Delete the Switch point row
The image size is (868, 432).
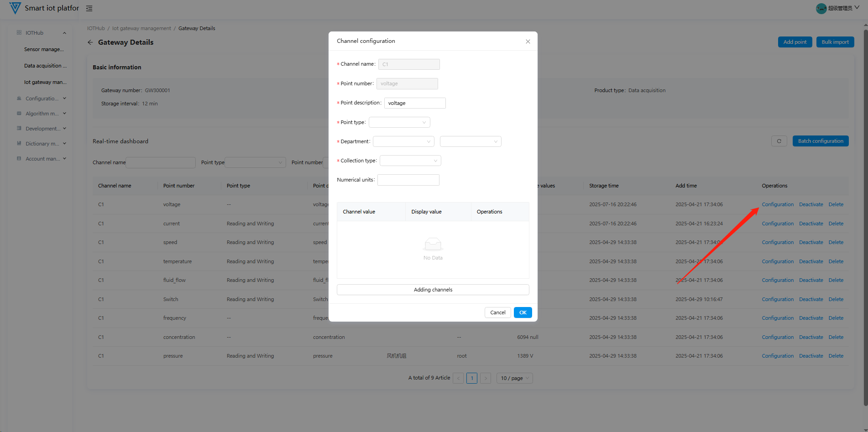[836, 299]
